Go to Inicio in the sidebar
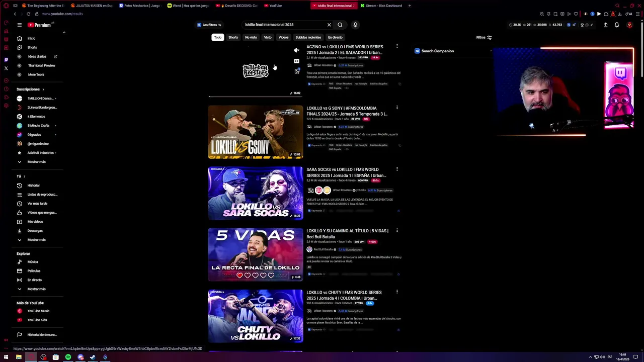644x362 pixels. [x=40, y=38]
